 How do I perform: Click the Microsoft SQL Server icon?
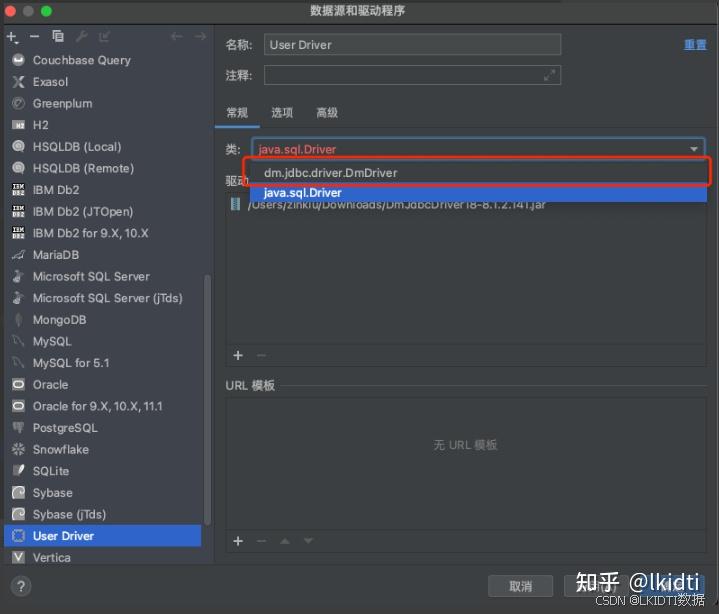pos(18,276)
